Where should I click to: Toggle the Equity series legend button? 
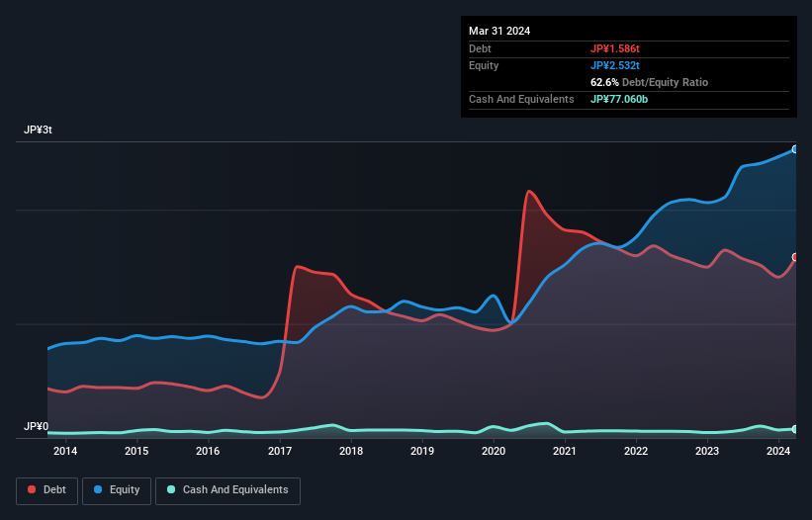point(117,490)
